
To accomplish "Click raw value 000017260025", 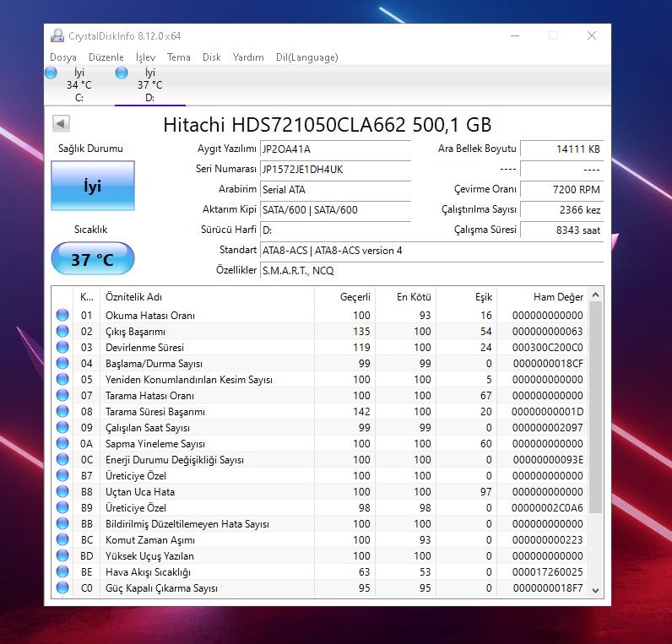I will [x=547, y=572].
